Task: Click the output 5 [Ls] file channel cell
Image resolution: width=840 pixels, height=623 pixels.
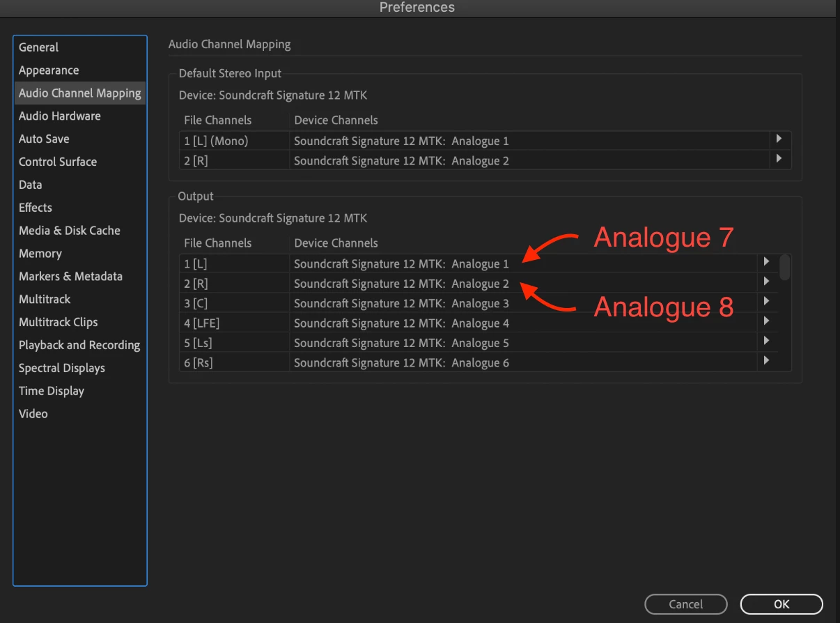Action: coord(234,343)
